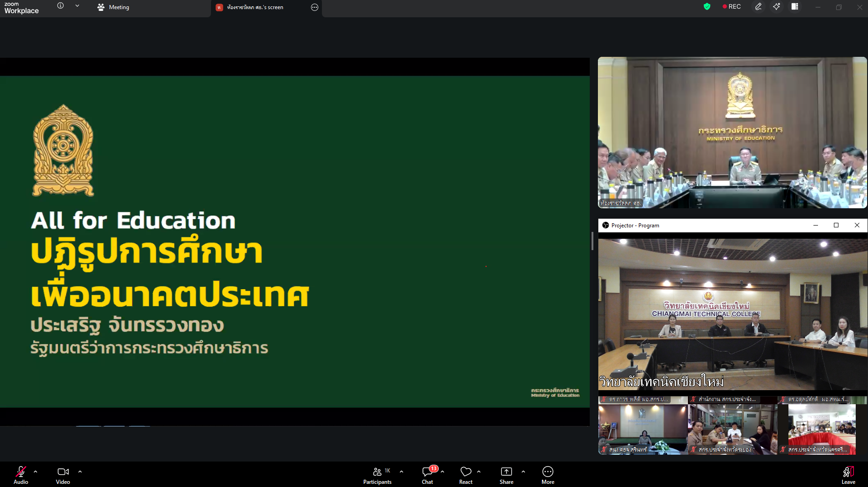Toggle the Video camera on
This screenshot has height=487, width=868.
tap(63, 475)
